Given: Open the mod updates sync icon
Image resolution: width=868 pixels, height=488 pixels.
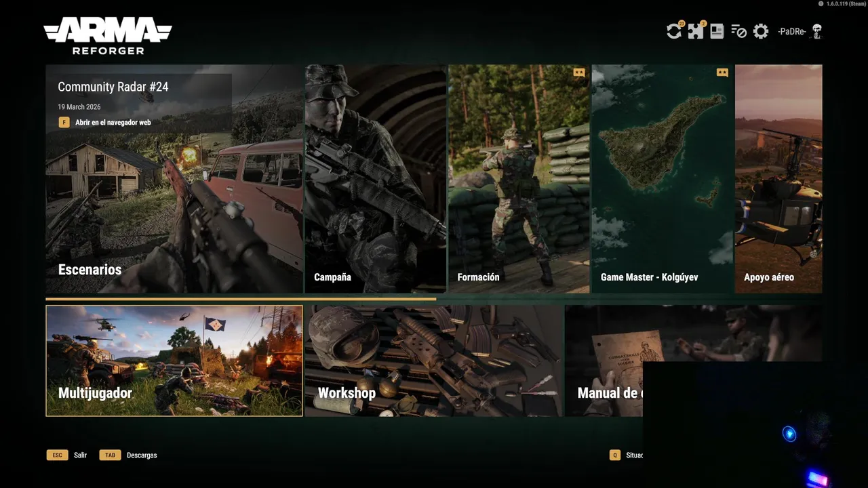Looking at the screenshot, I should (x=674, y=31).
